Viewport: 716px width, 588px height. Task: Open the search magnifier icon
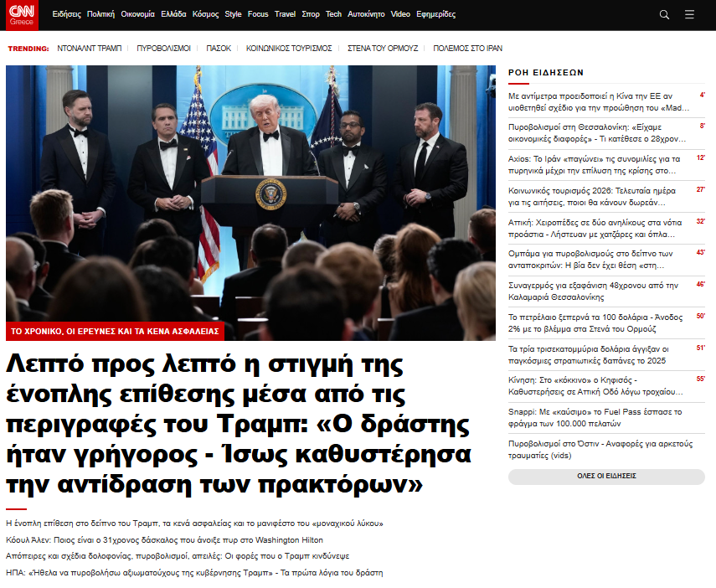[x=664, y=14]
